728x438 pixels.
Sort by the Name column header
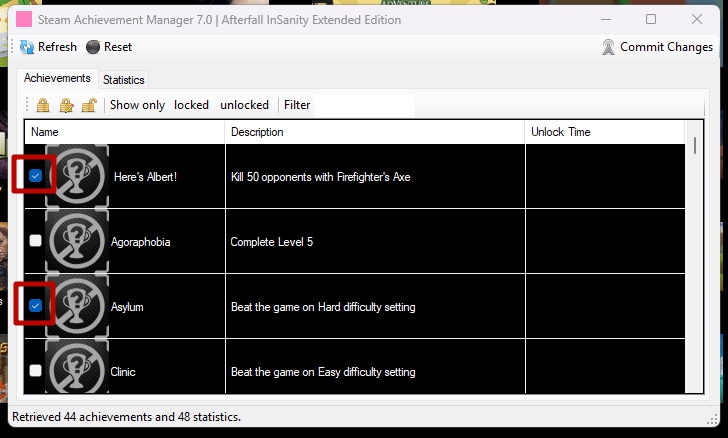[124, 132]
